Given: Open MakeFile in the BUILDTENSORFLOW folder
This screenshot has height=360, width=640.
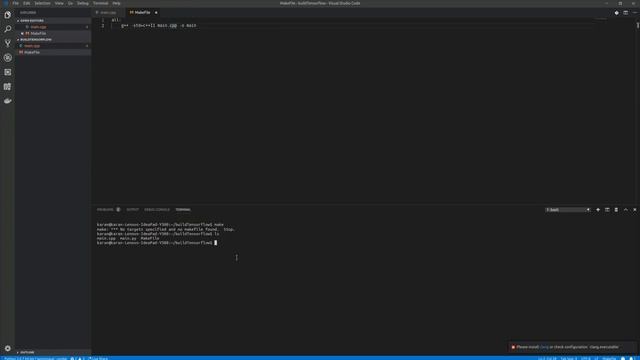Looking at the screenshot, I should (x=53, y=52).
